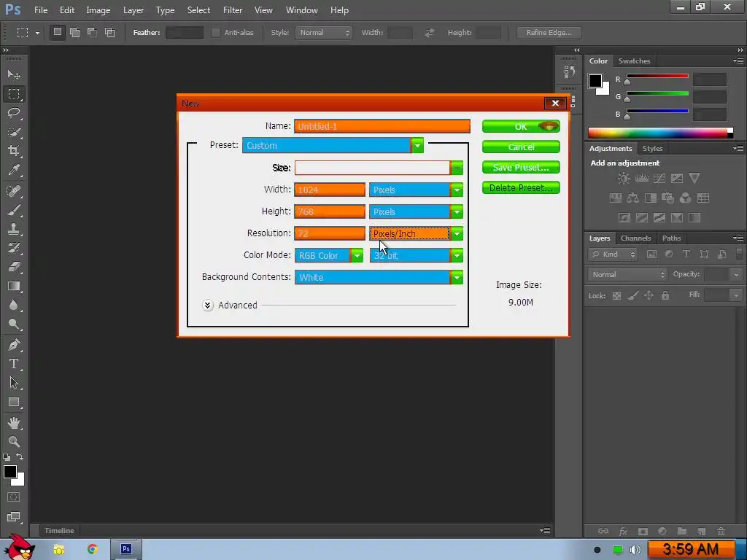The width and height of the screenshot is (747, 560).
Task: Click the color spectrum ramp
Action: point(660,133)
